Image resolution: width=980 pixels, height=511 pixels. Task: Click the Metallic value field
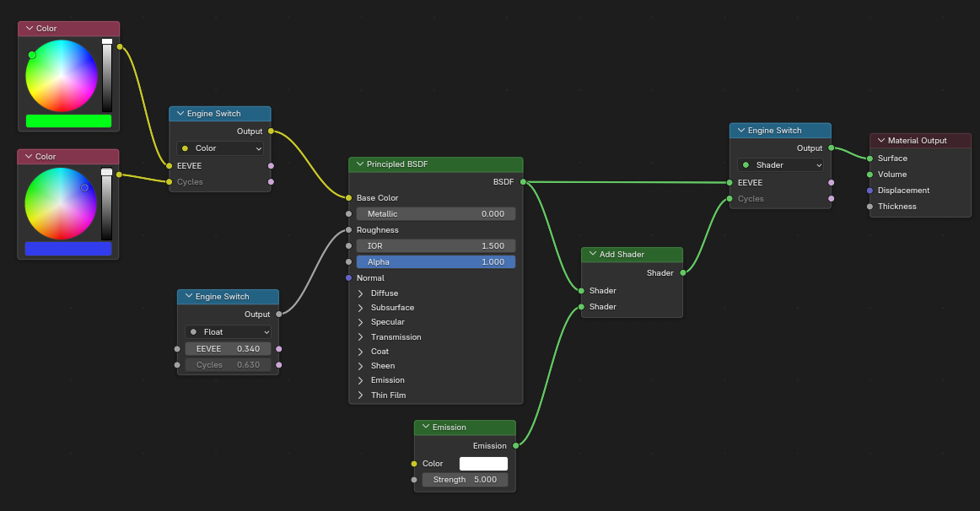[436, 213]
